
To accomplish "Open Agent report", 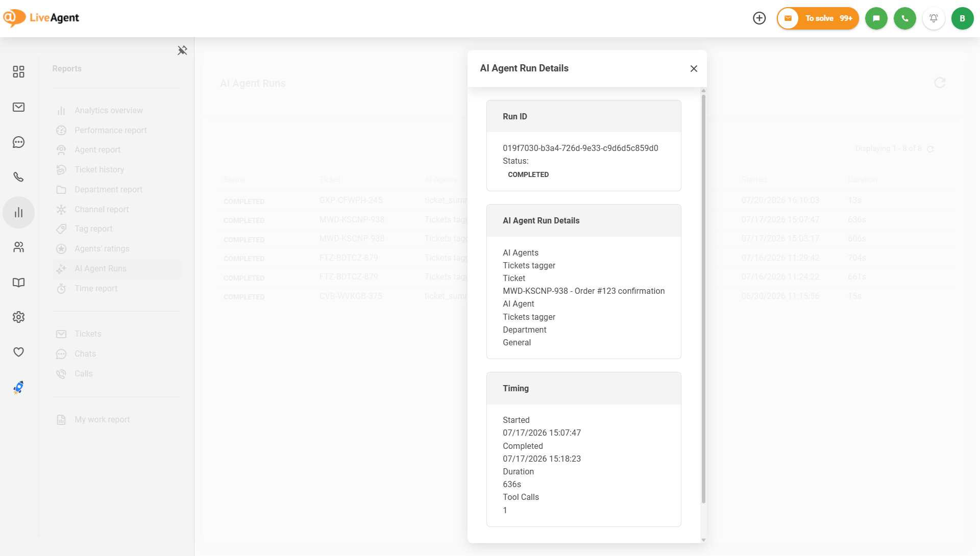I will click(117, 150).
